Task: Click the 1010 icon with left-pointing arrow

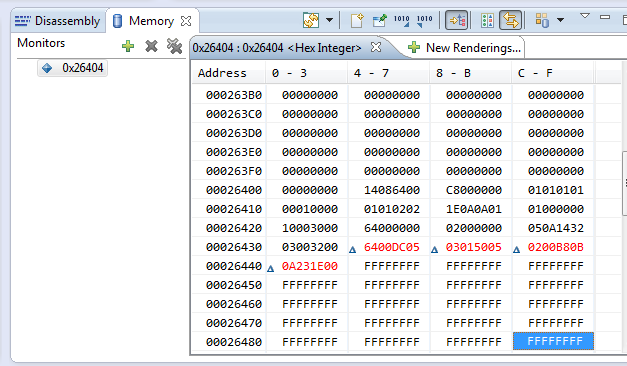Action: click(424, 20)
